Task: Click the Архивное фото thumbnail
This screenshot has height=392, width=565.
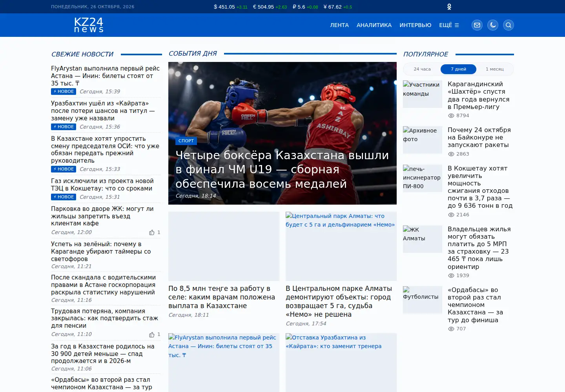Action: tap(423, 140)
